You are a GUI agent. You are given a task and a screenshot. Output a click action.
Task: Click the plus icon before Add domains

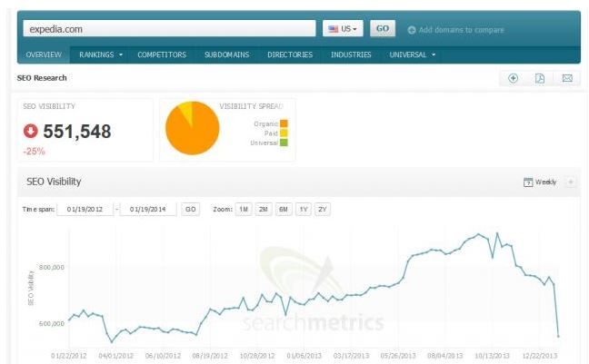click(x=412, y=30)
